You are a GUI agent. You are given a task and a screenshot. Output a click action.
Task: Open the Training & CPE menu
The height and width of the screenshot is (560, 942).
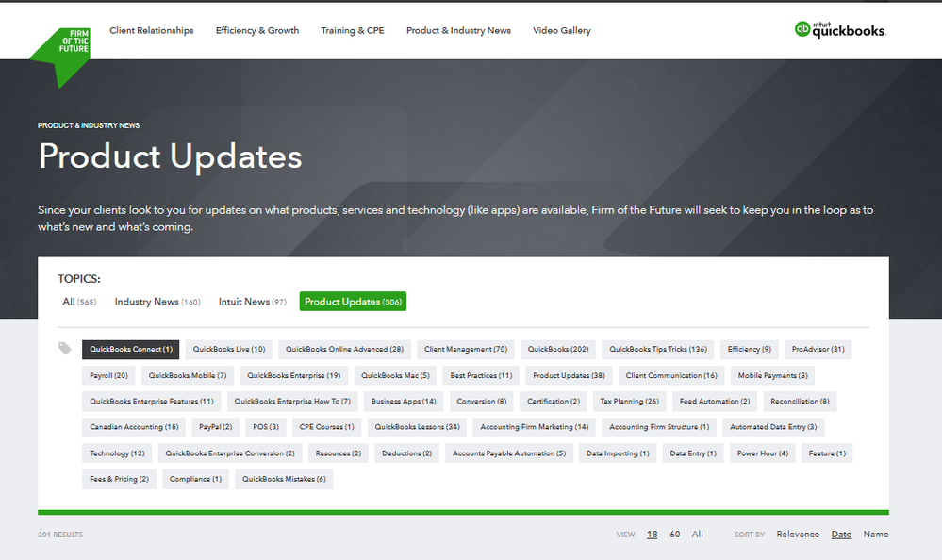point(352,31)
